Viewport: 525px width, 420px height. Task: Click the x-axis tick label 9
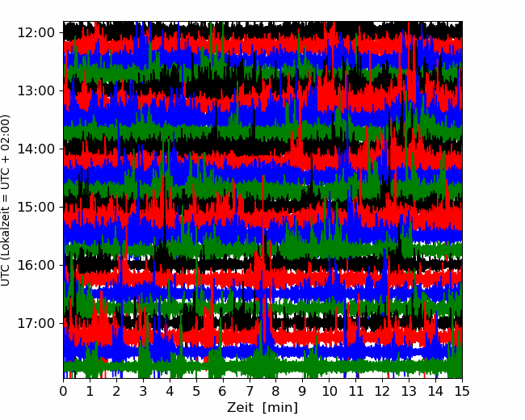coord(303,391)
